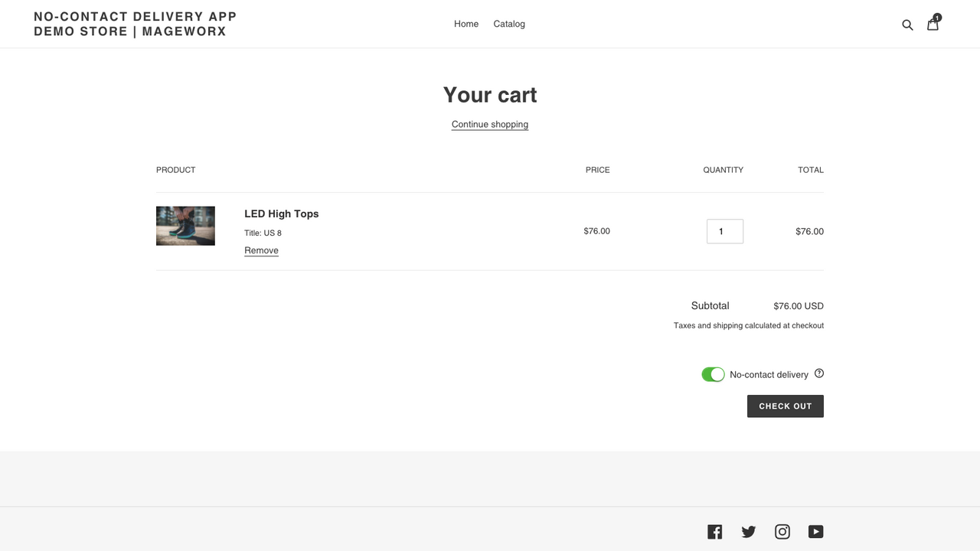The image size is (980, 551).
Task: Click the Continue shopping link
Action: [x=489, y=124]
